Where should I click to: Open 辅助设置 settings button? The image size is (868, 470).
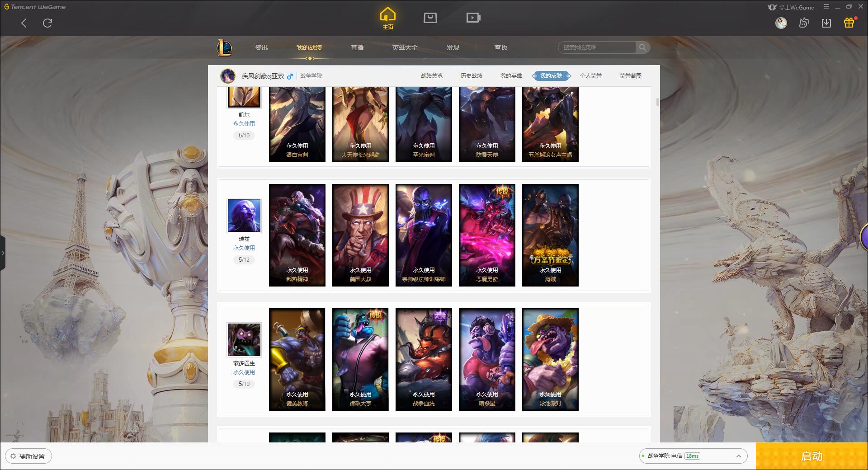(x=28, y=456)
